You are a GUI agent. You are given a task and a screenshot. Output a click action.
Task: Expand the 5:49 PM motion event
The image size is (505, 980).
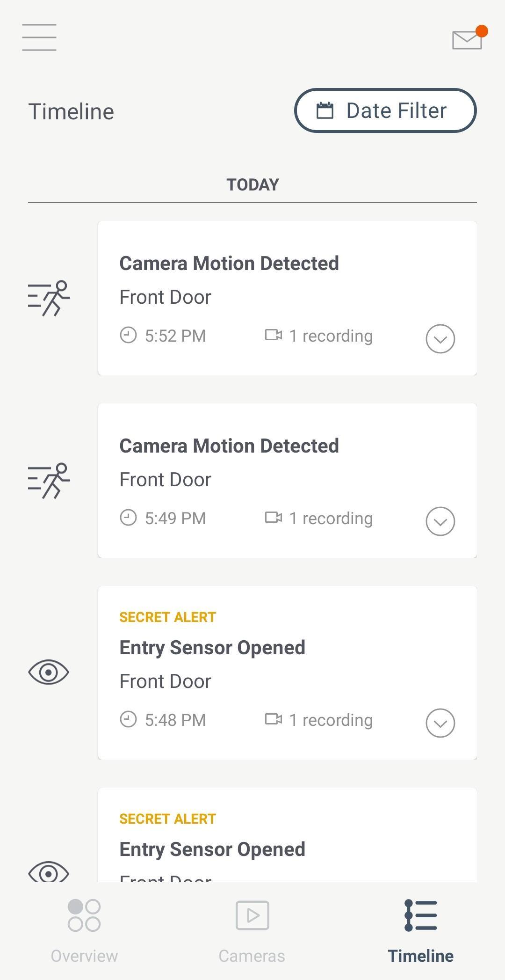coord(440,521)
